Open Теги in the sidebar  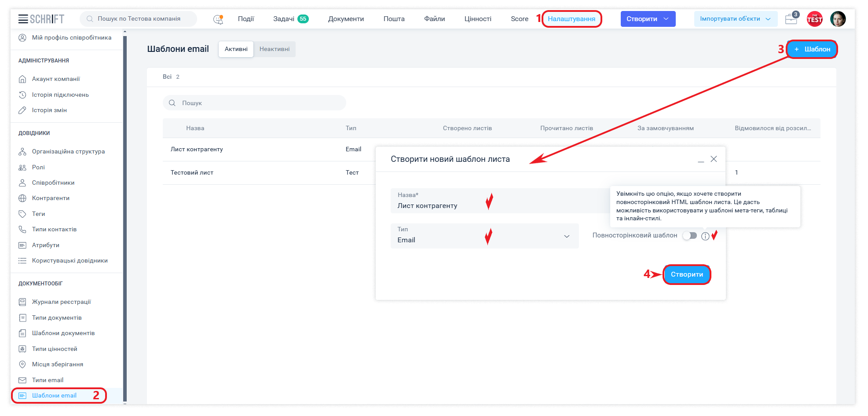[38, 214]
